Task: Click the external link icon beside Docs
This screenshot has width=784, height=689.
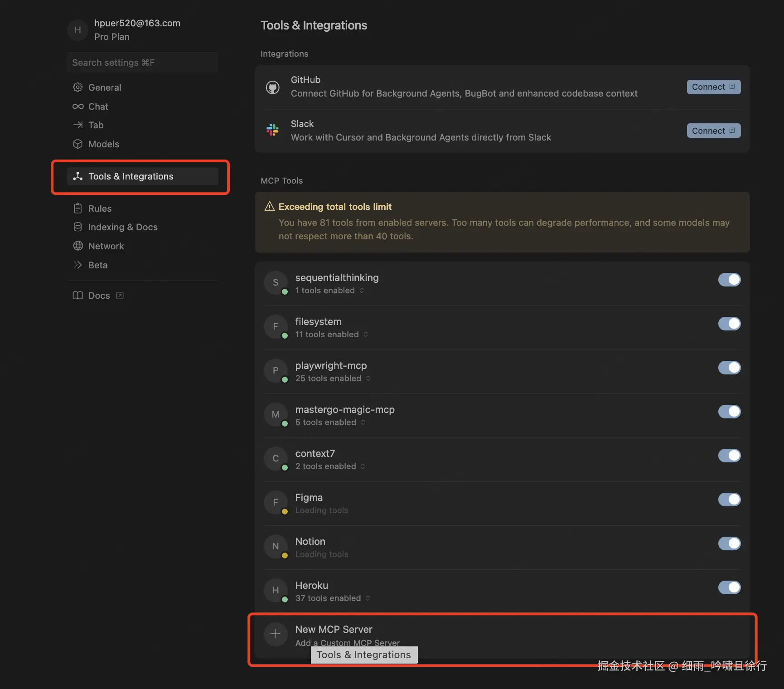Action: tap(120, 296)
